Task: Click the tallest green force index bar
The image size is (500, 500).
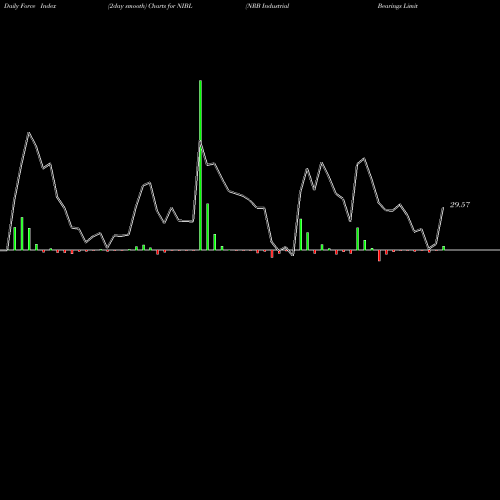Action: click(200, 165)
